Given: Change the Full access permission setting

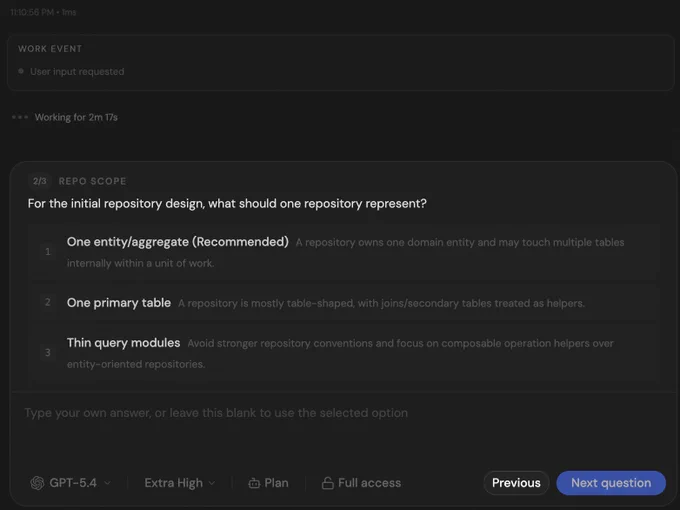Looking at the screenshot, I should point(361,483).
